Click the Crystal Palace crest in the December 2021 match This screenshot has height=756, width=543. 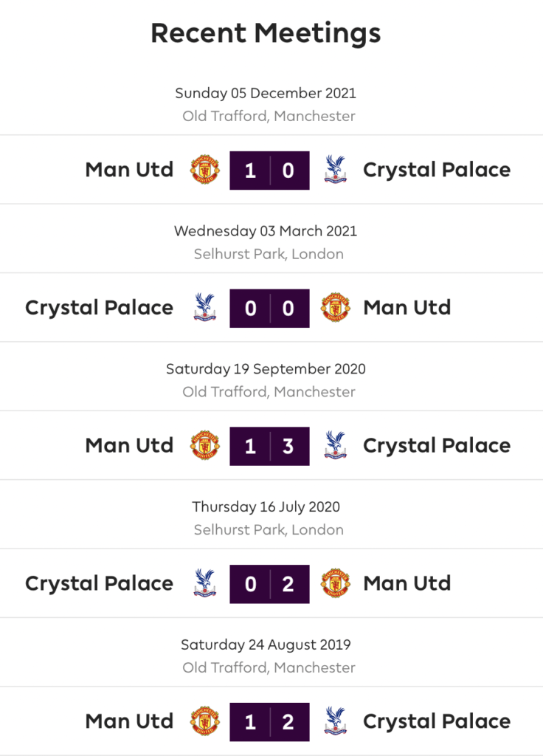335,170
